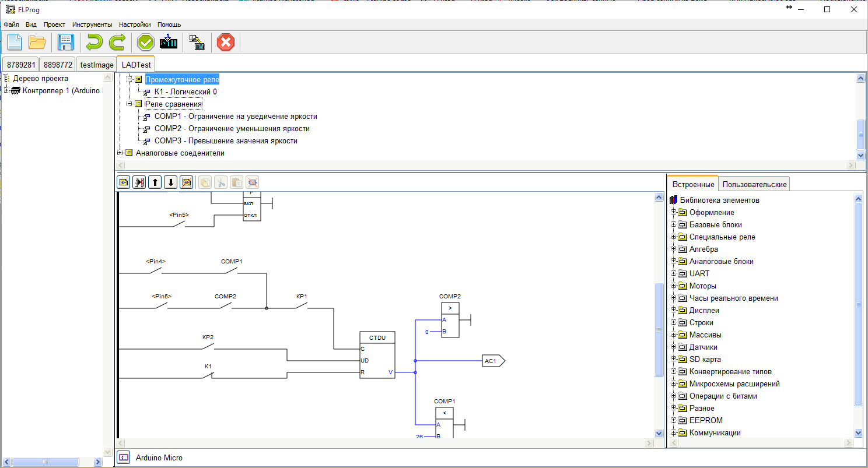Image resolution: width=868 pixels, height=468 pixels.
Task: Open the Настройки menu
Action: tap(135, 24)
